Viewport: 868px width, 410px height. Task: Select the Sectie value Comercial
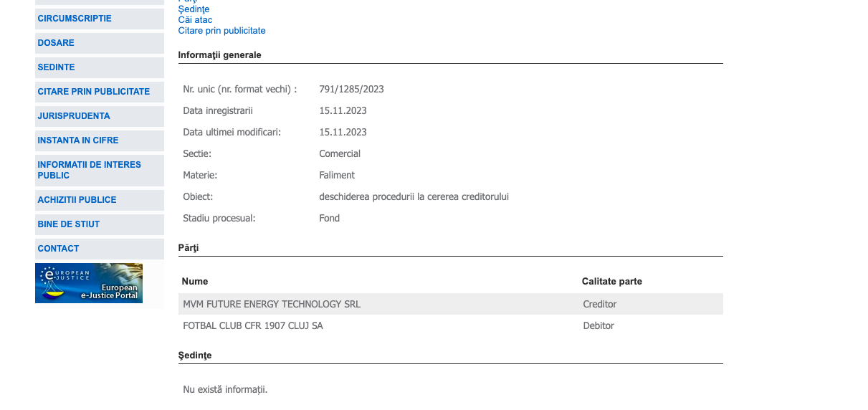[340, 154]
